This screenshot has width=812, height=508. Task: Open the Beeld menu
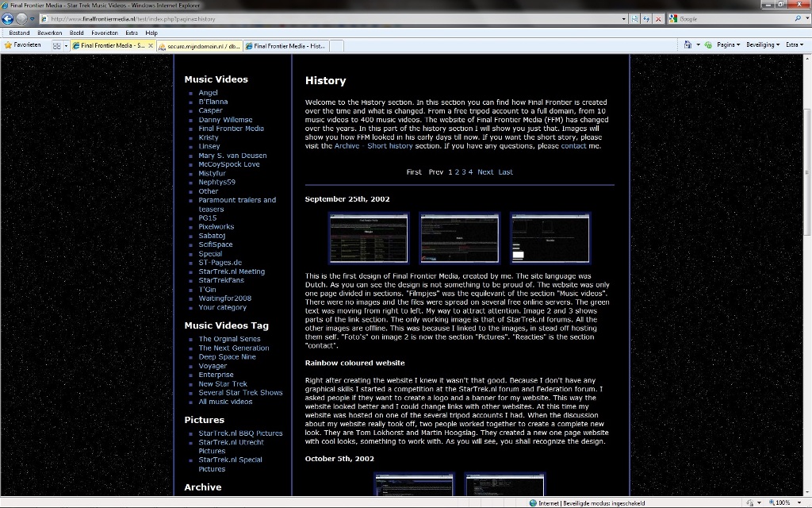coord(77,33)
